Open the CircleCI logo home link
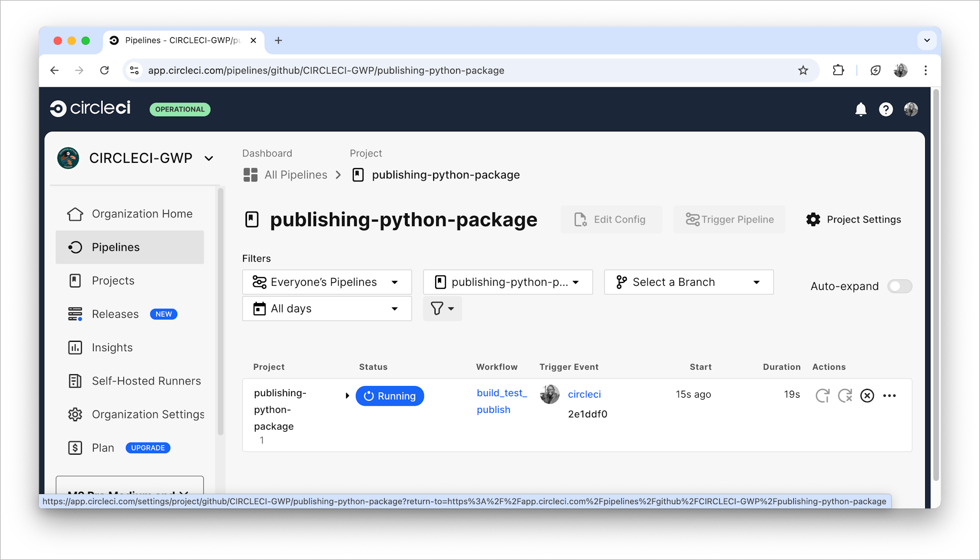 [x=91, y=108]
